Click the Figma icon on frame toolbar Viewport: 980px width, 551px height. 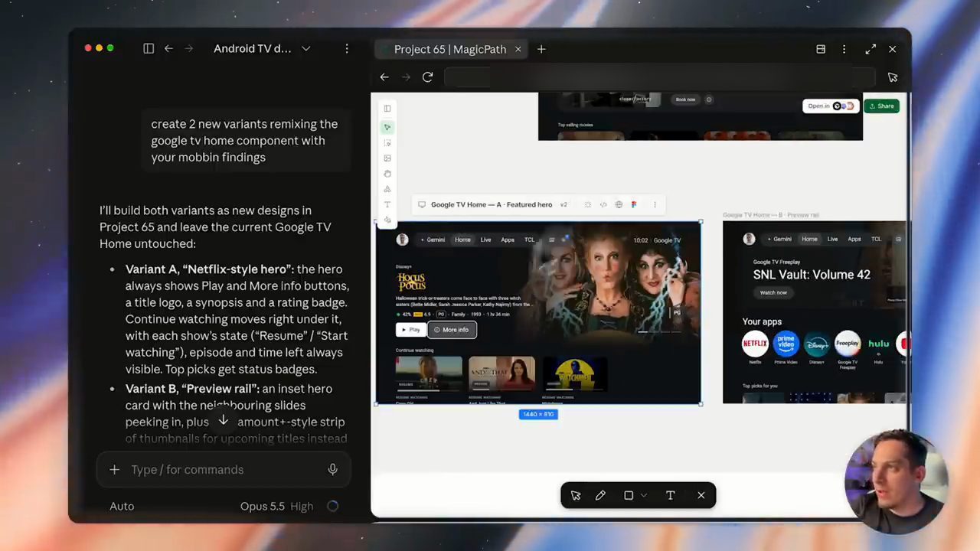tap(633, 204)
